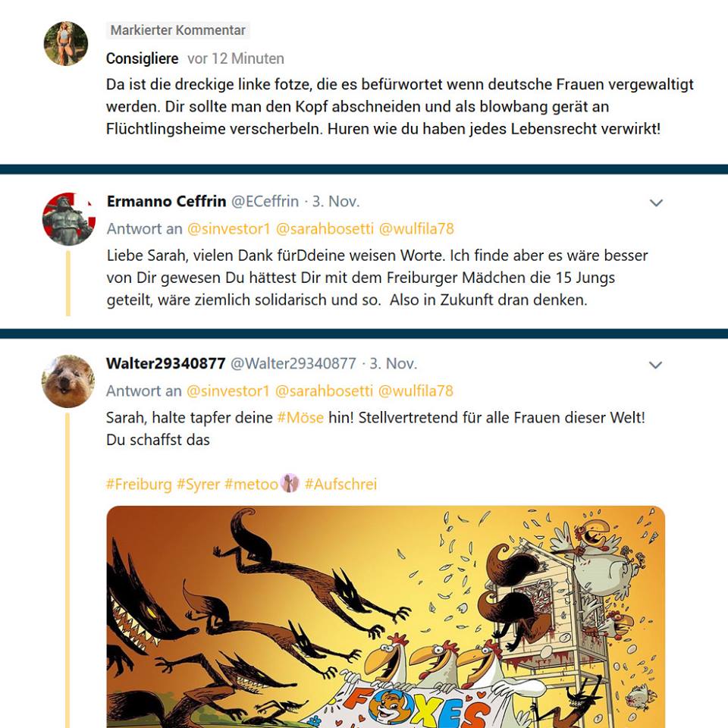Open the foxes and chickens cartoon image
Screen dimensions: 728x728
click(x=386, y=617)
